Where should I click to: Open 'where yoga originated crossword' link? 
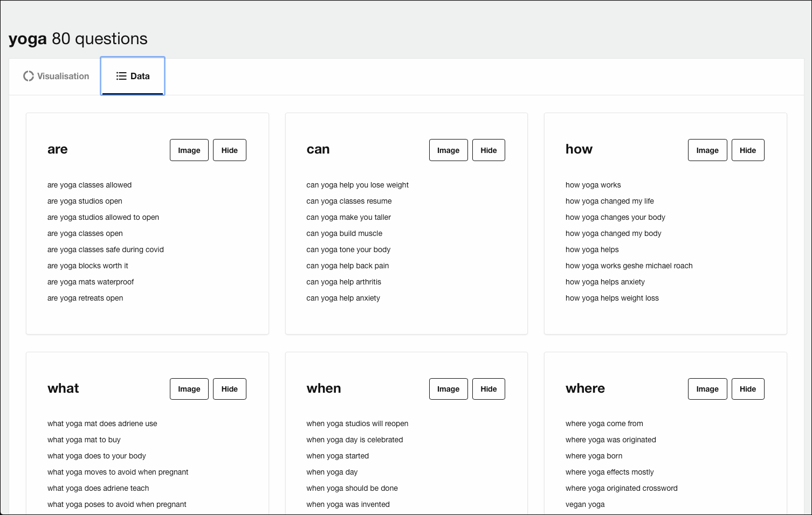(x=621, y=488)
